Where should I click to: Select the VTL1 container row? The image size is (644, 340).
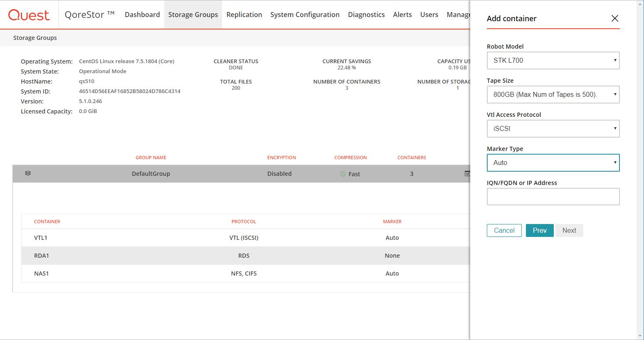[246, 238]
